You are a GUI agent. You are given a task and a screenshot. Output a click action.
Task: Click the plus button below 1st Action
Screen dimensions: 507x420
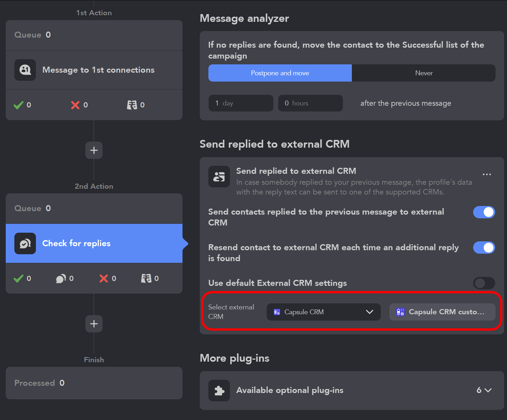(94, 150)
